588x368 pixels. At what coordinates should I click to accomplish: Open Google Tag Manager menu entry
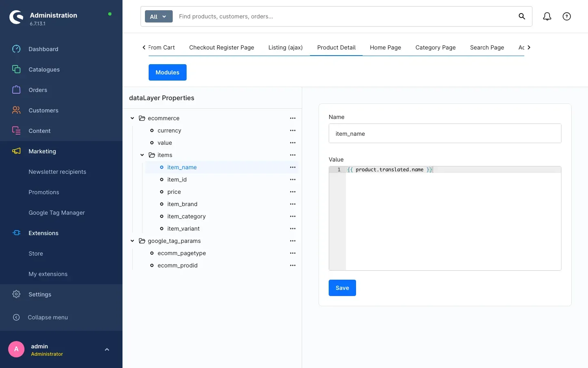tap(57, 213)
